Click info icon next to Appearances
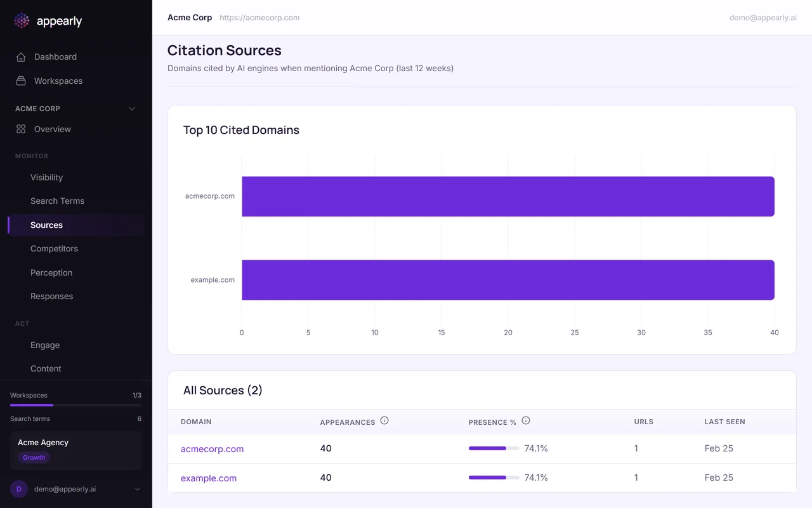 click(x=384, y=421)
